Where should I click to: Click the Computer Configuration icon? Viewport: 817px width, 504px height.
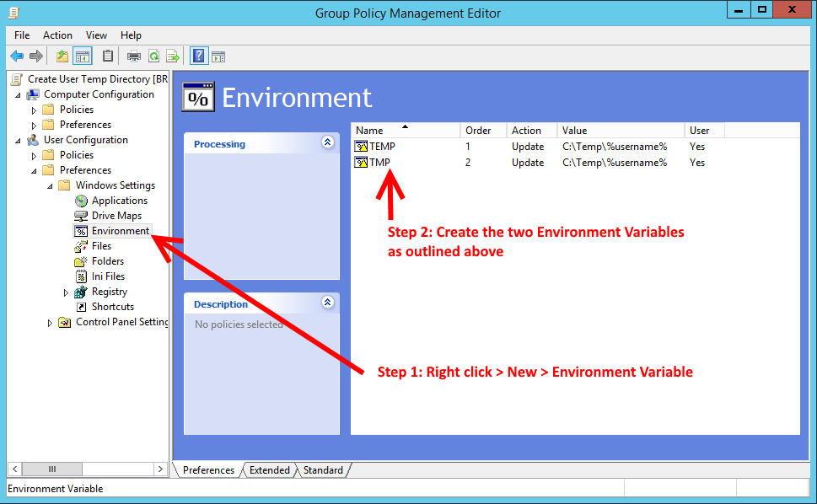(34, 94)
